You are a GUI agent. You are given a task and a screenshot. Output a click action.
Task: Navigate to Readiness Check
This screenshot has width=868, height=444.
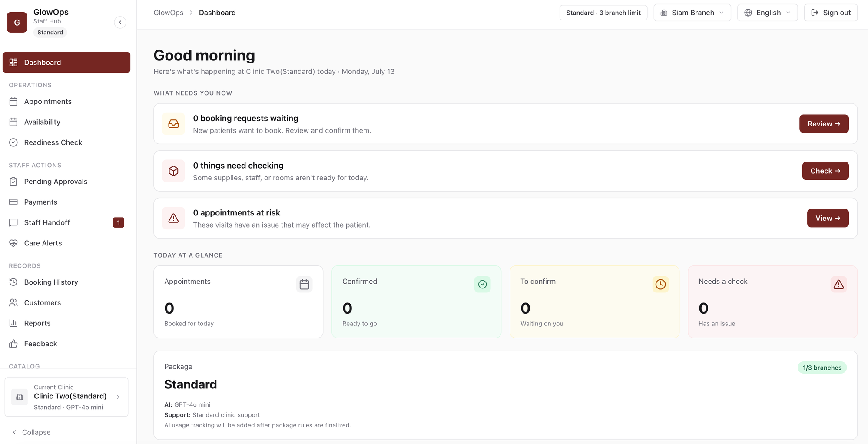point(66,142)
